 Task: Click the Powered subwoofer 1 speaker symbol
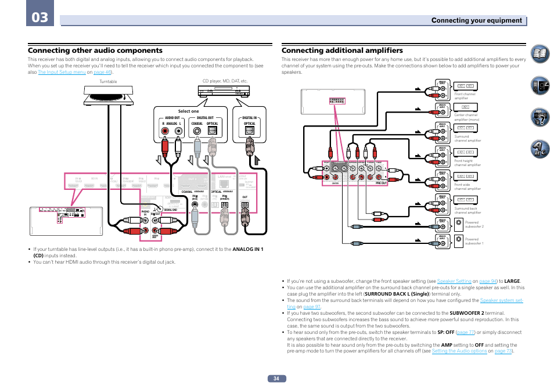click(x=458, y=240)
